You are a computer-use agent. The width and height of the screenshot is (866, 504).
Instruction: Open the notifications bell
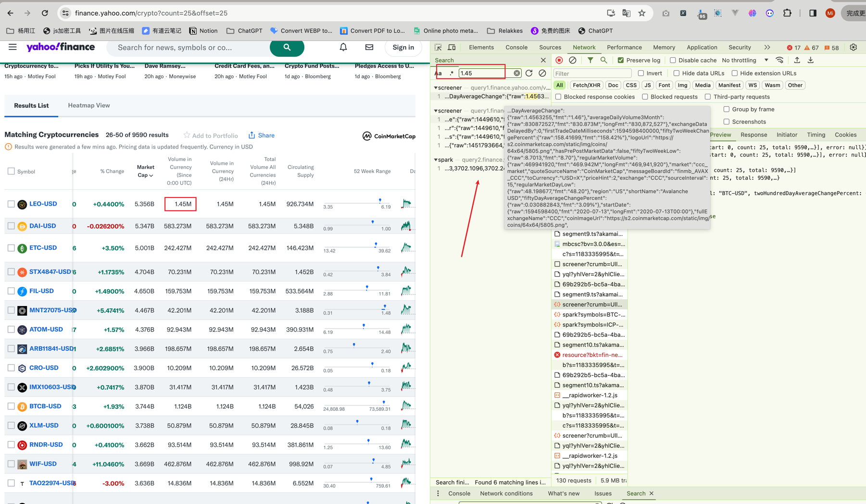click(x=343, y=47)
